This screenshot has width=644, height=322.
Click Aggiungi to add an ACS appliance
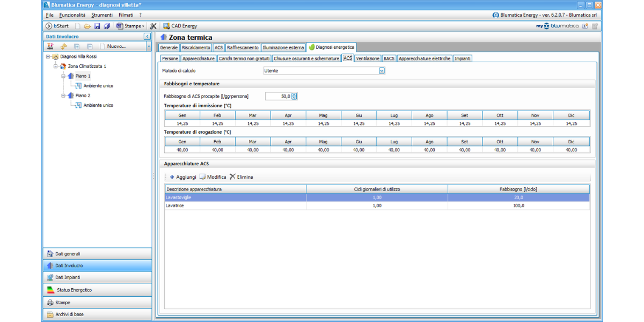click(x=183, y=177)
